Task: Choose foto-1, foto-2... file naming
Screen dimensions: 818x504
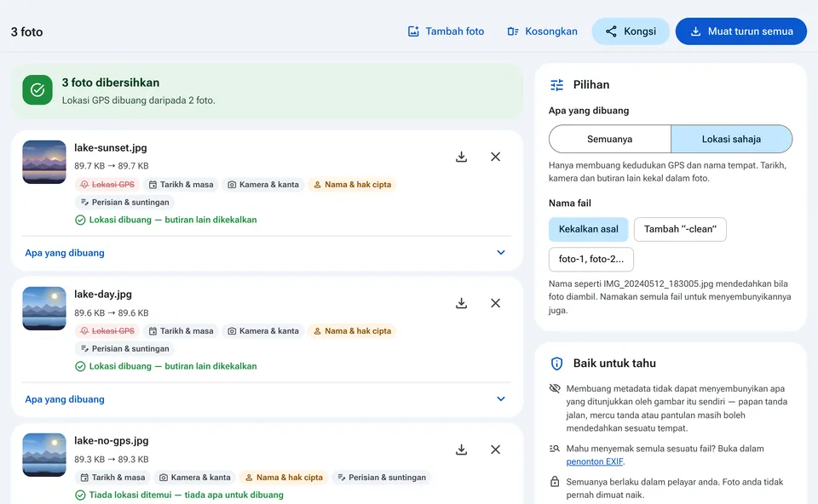Action: pyautogui.click(x=591, y=259)
